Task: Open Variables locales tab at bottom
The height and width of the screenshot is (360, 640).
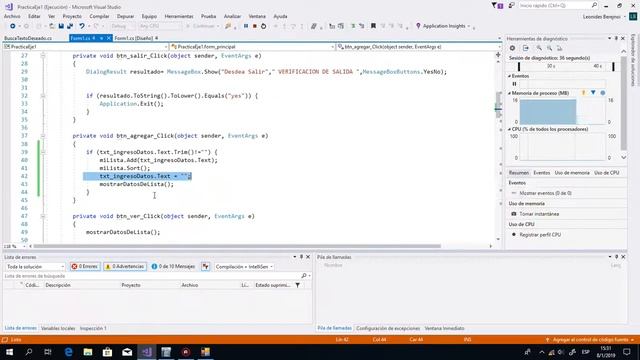Action: click(x=58, y=328)
